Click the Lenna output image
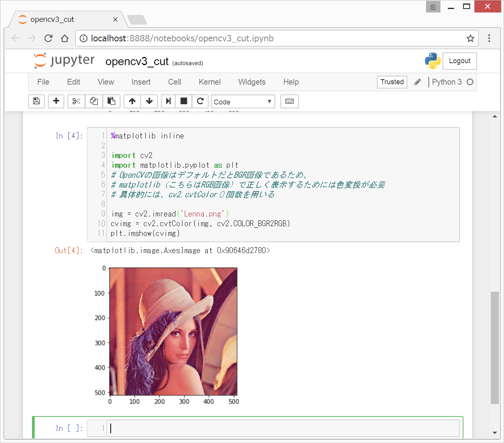 coord(173,331)
